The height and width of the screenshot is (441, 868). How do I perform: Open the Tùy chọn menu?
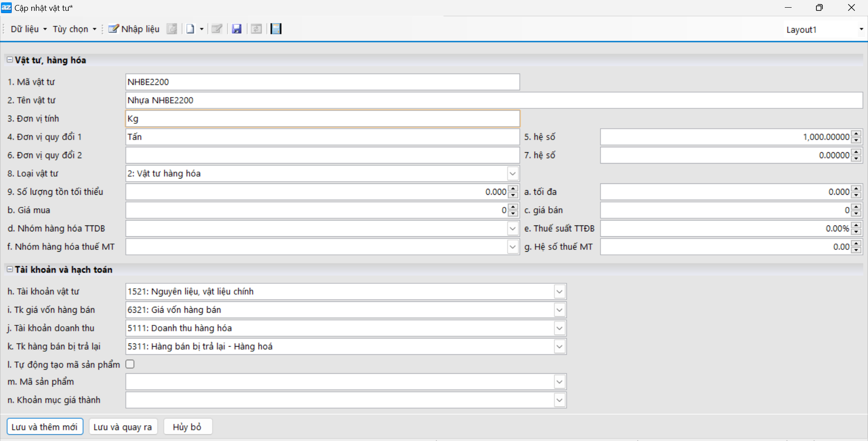74,29
